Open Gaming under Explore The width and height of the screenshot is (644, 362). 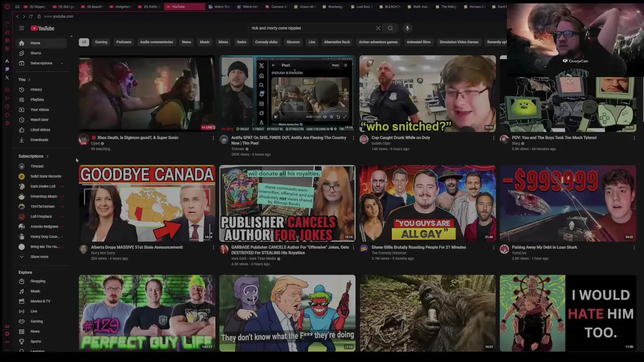(x=41, y=321)
